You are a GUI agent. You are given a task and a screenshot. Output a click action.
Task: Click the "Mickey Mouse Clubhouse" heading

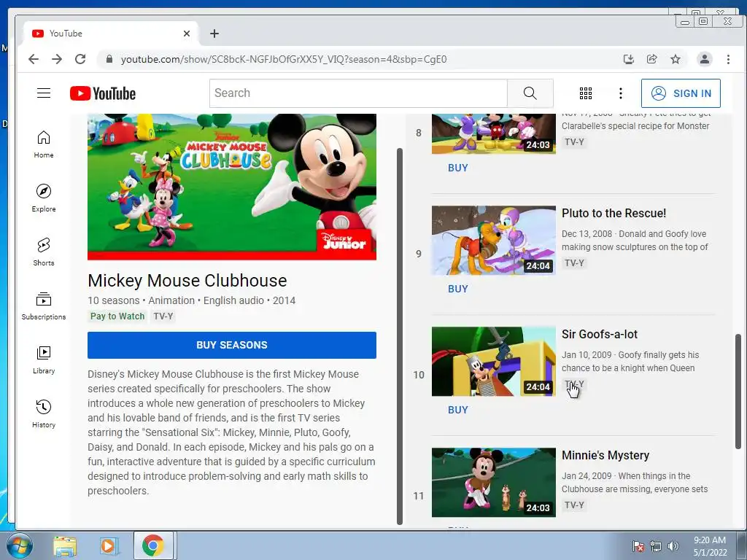(x=187, y=281)
